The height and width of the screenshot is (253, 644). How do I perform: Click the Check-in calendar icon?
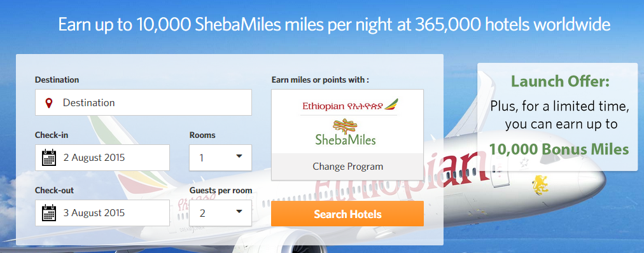49,158
